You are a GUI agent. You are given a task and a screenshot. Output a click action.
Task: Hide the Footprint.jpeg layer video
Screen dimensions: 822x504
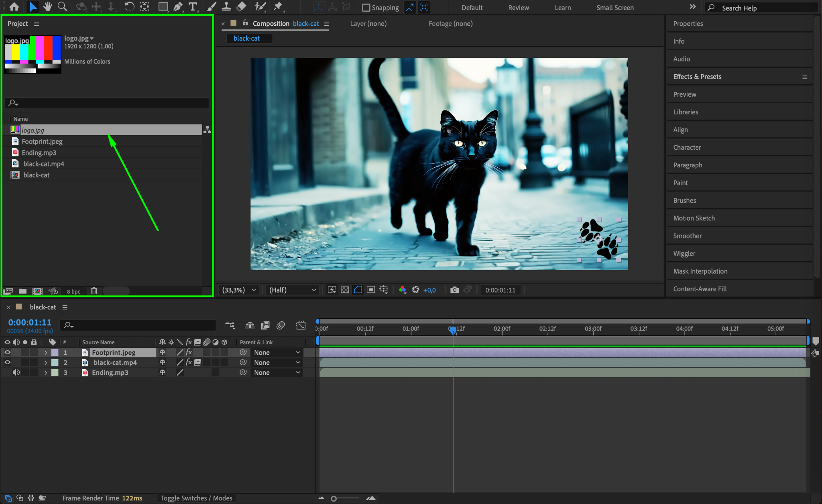7,352
